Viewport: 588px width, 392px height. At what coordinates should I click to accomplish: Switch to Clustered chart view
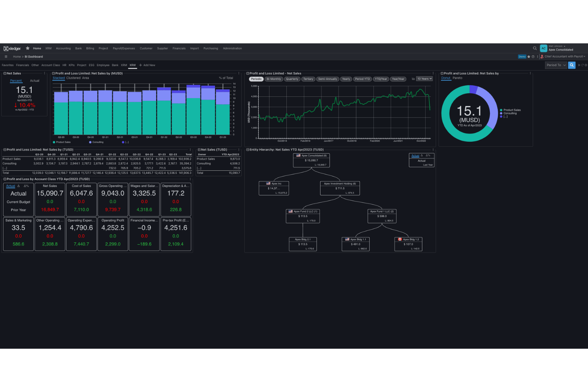click(x=73, y=78)
